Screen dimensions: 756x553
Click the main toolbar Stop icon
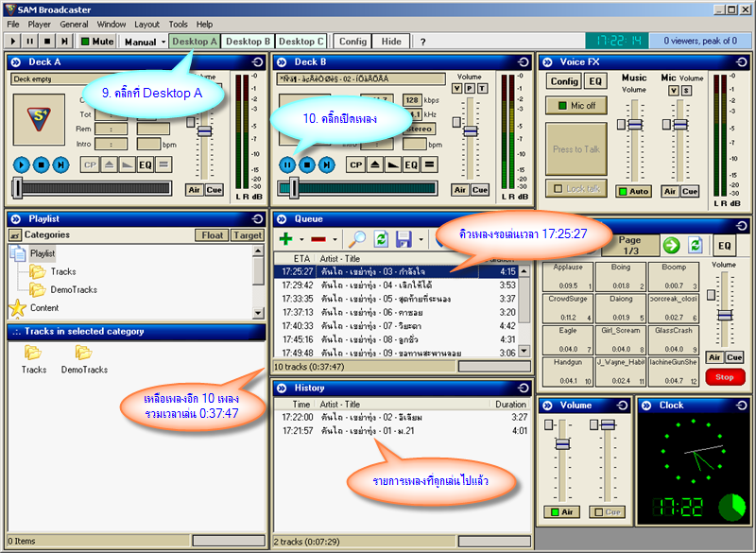(46, 42)
